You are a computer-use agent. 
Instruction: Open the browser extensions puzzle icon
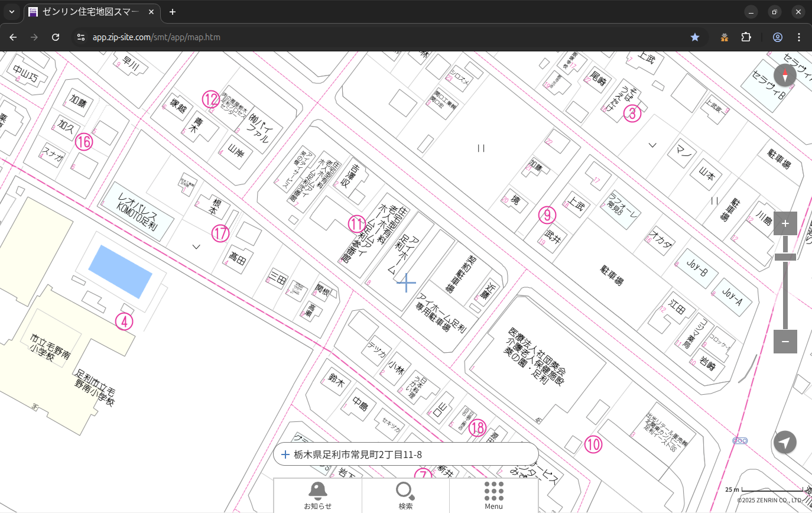(x=746, y=37)
